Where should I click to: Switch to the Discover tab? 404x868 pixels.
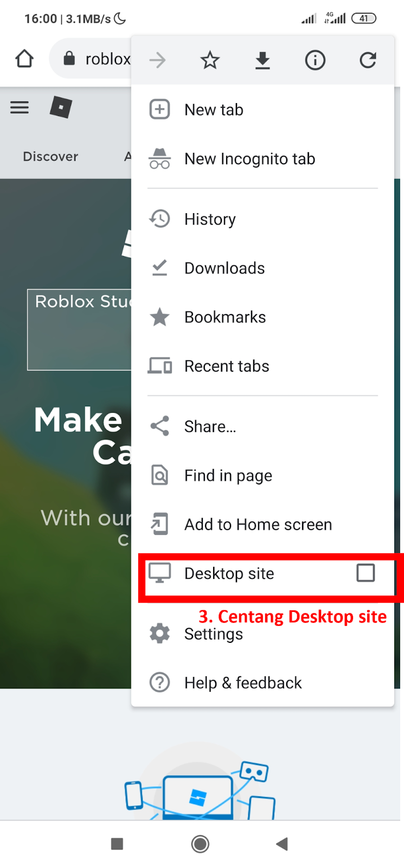(x=50, y=157)
